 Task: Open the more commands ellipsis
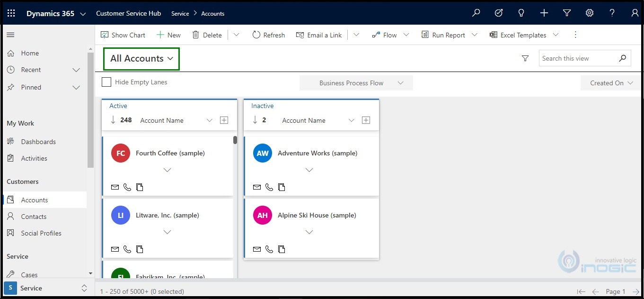pyautogui.click(x=575, y=35)
